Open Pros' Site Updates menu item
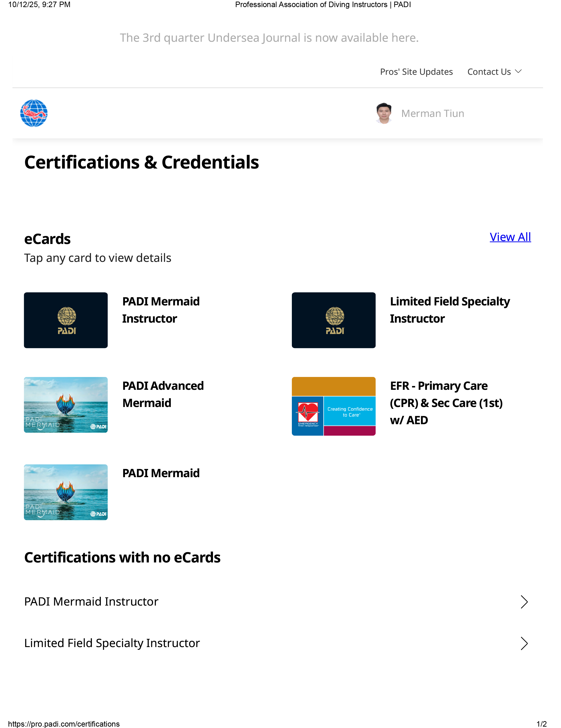 [416, 72]
